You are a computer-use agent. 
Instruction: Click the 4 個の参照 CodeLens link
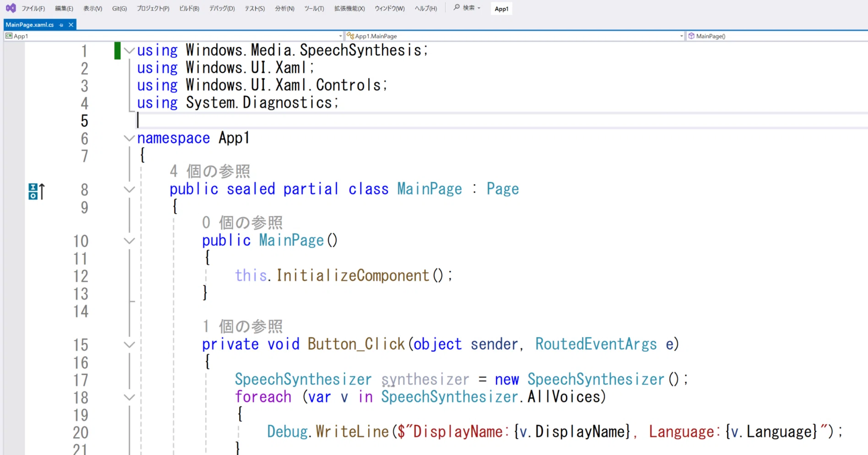point(210,171)
